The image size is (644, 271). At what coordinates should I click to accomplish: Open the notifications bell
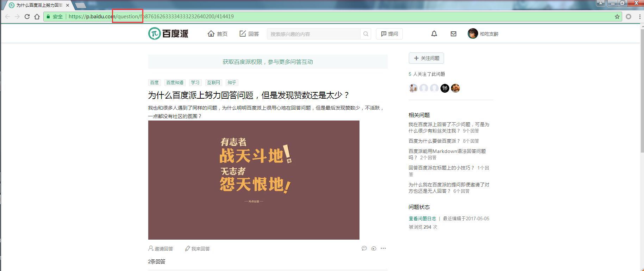click(x=434, y=34)
